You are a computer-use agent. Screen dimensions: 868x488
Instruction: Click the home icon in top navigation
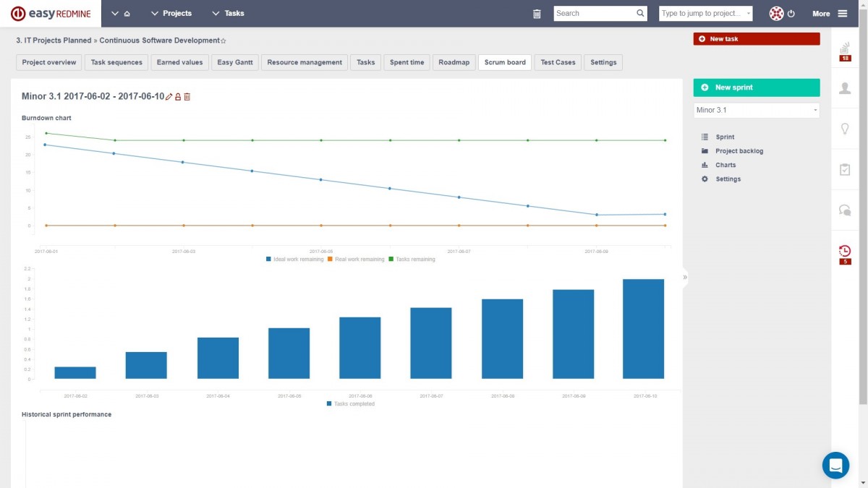127,14
